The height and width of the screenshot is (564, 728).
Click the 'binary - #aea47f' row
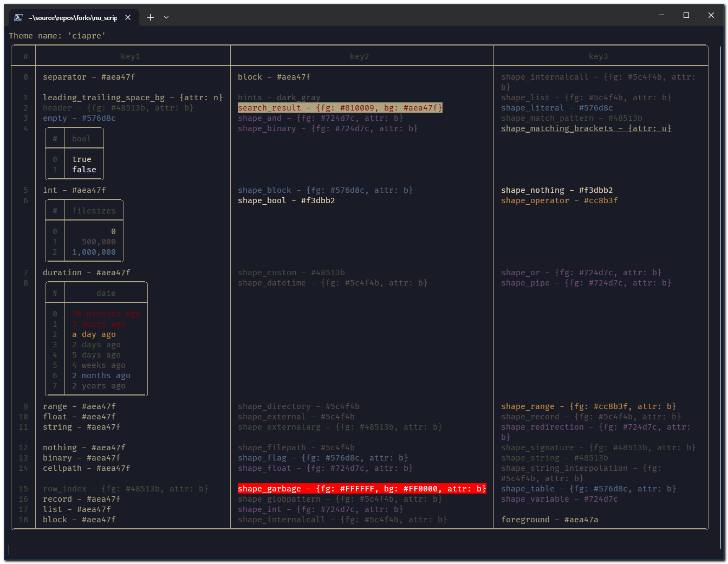(x=82, y=458)
